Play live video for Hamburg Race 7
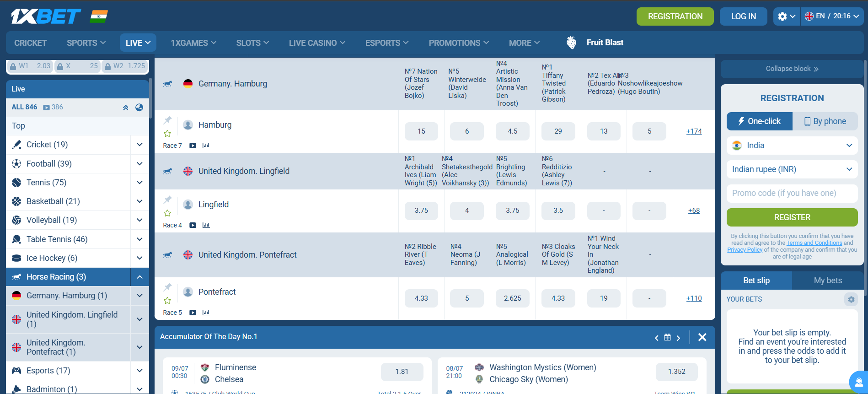 click(x=193, y=146)
